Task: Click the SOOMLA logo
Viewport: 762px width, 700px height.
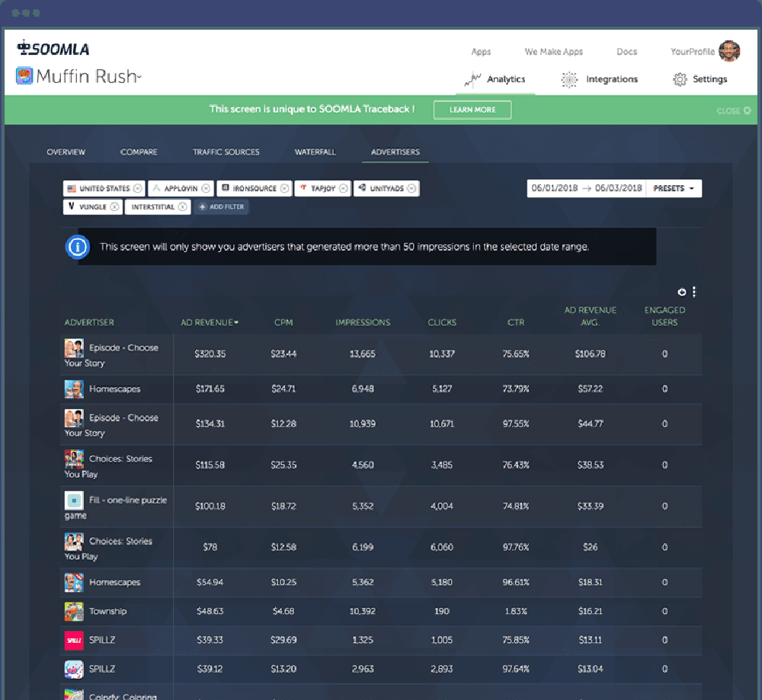Action: tap(53, 48)
